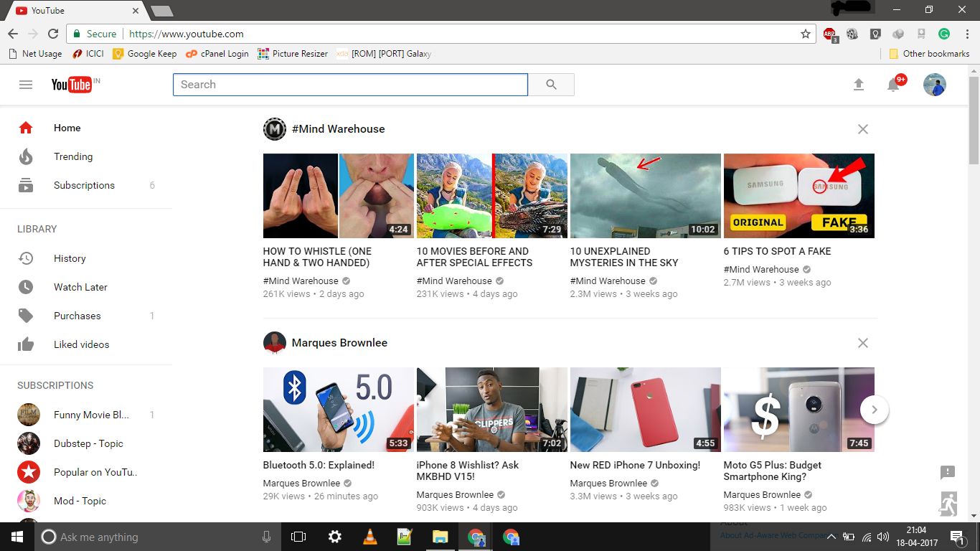Open Subscriptions sidebar item
Image resolution: width=980 pixels, height=551 pixels.
tap(86, 185)
